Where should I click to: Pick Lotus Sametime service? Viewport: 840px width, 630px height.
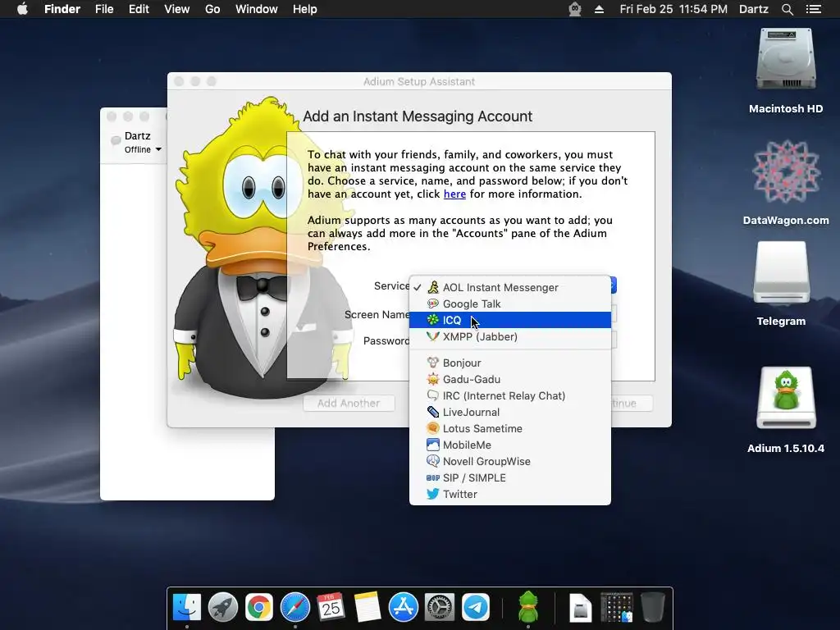click(x=509, y=428)
